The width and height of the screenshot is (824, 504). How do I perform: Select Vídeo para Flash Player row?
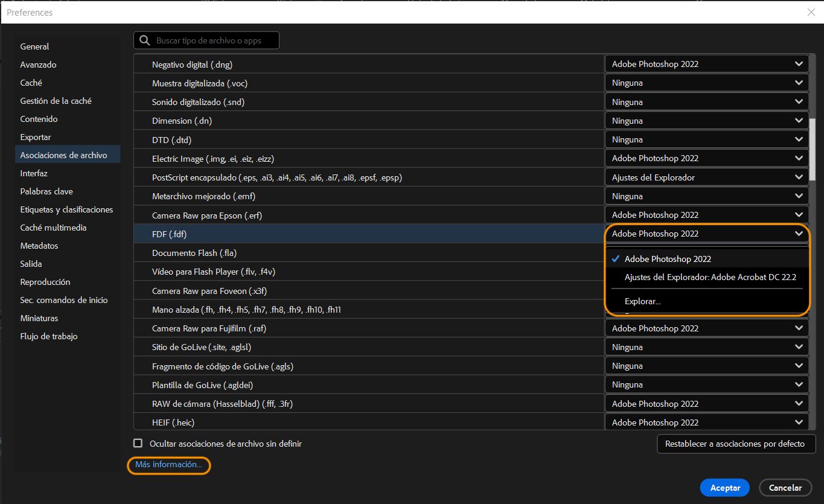(x=369, y=272)
